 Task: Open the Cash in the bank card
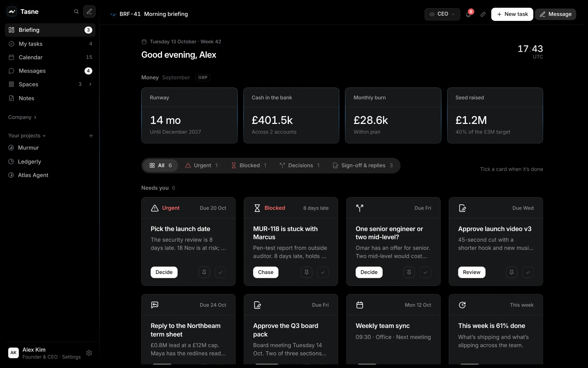click(x=291, y=115)
